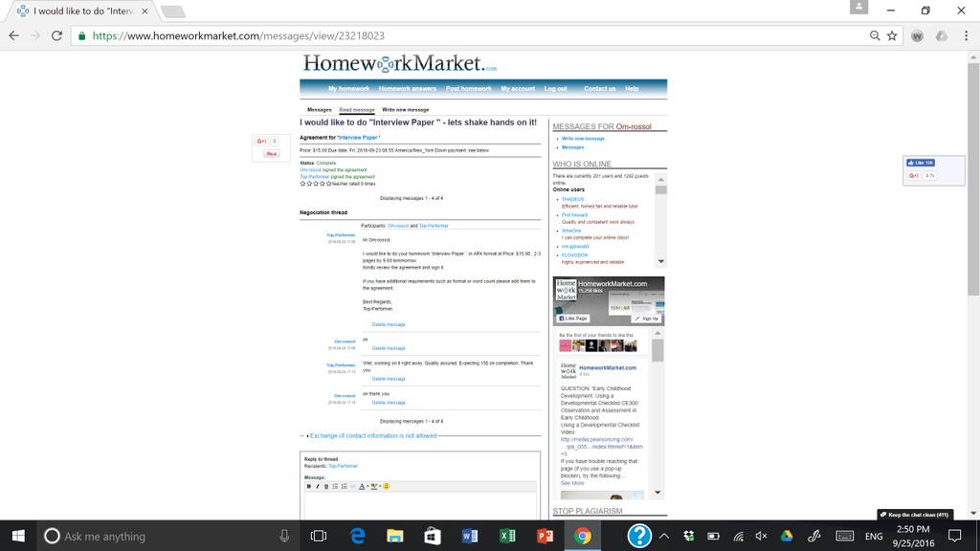Screen dimensions: 980x551
Task: Open Windows Store from taskbar
Action: tap(433, 536)
